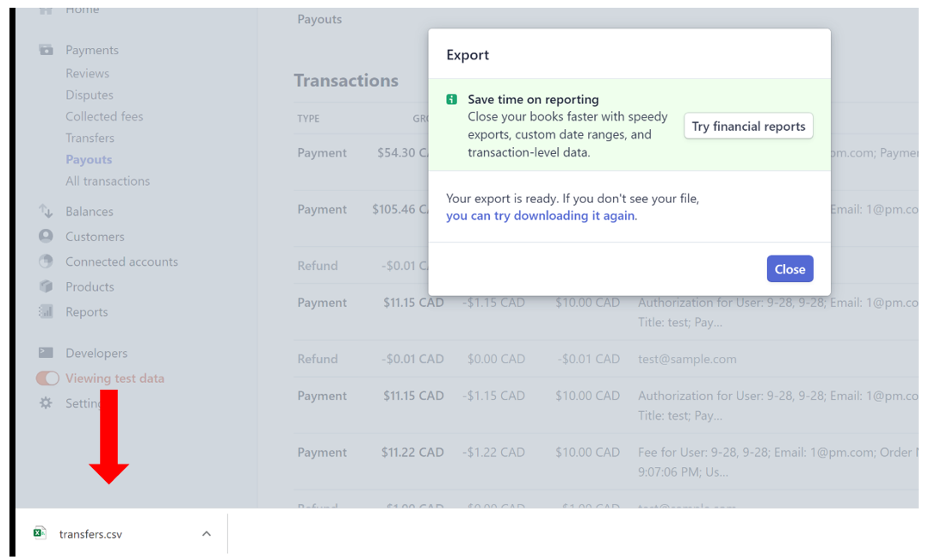Click 'you can try downloading it again' link

(540, 216)
